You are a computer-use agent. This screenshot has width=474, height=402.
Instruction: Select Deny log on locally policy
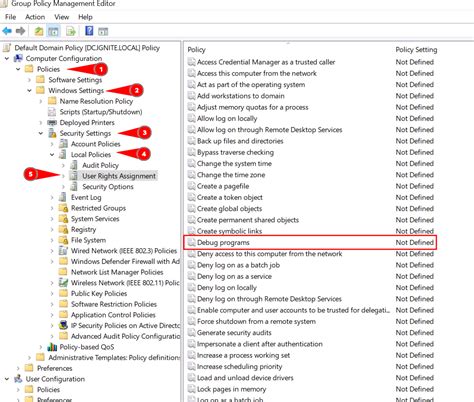click(x=227, y=287)
